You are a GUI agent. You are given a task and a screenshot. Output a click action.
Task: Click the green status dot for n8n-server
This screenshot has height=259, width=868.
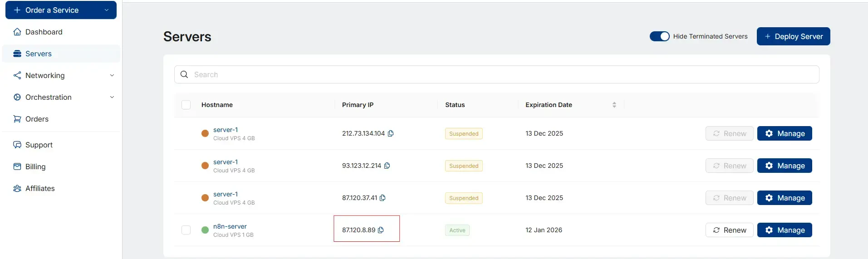pyautogui.click(x=205, y=230)
